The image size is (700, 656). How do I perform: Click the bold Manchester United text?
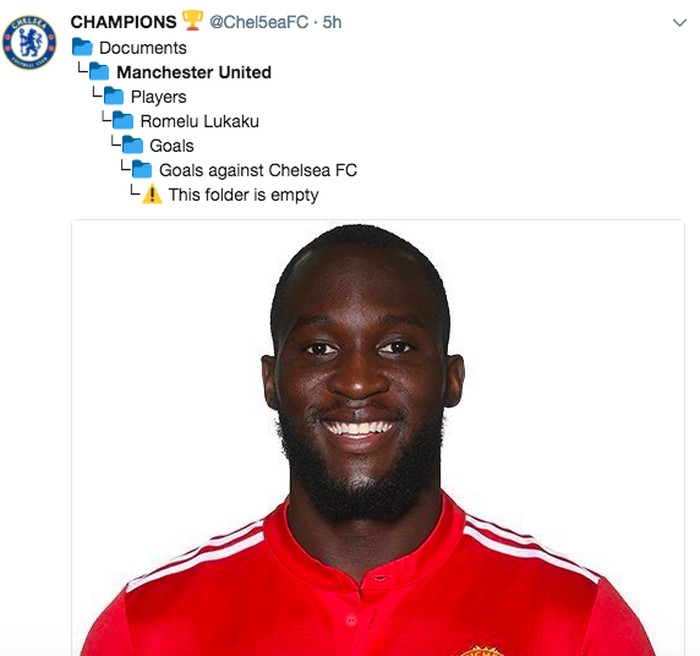tap(194, 72)
